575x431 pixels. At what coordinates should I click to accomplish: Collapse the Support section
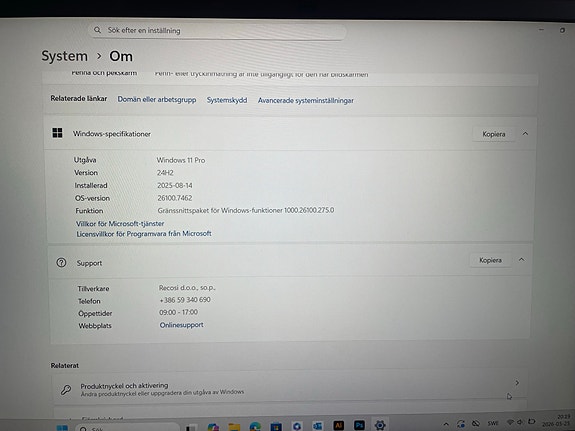(521, 260)
